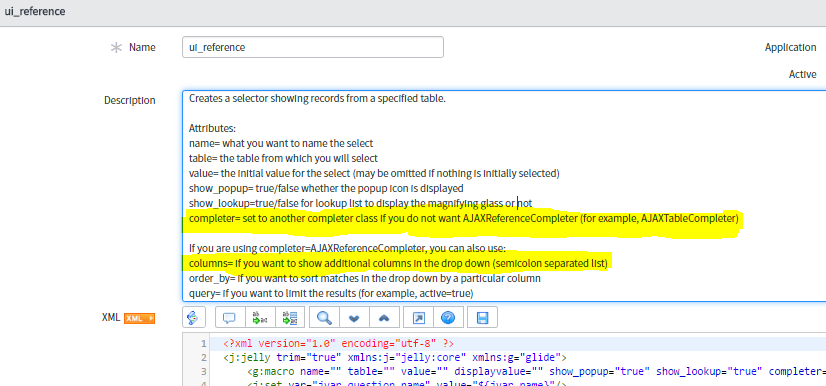Click the 'columns= if you want' description line
Image resolution: width=826 pixels, height=386 pixels.
pyautogui.click(x=398, y=263)
